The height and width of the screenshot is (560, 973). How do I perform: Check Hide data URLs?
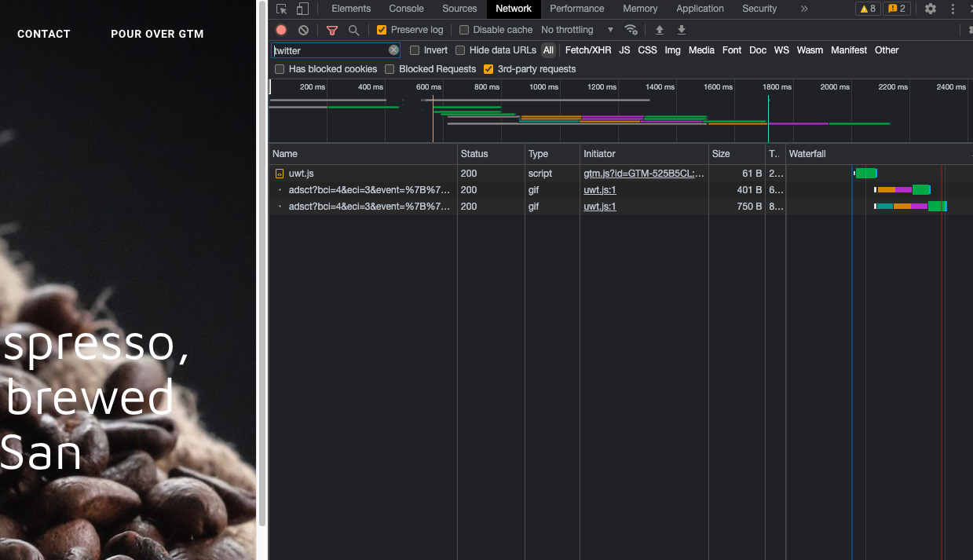tap(460, 50)
